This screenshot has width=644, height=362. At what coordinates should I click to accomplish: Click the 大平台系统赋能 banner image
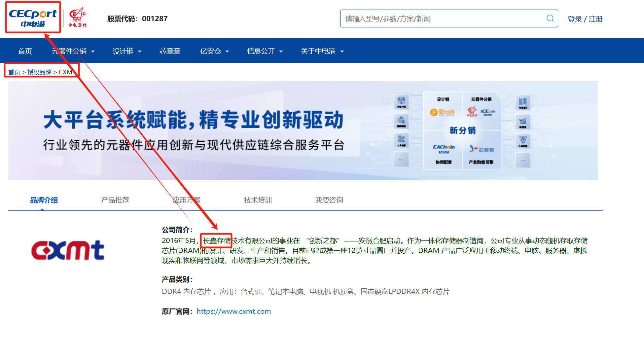[x=303, y=130]
